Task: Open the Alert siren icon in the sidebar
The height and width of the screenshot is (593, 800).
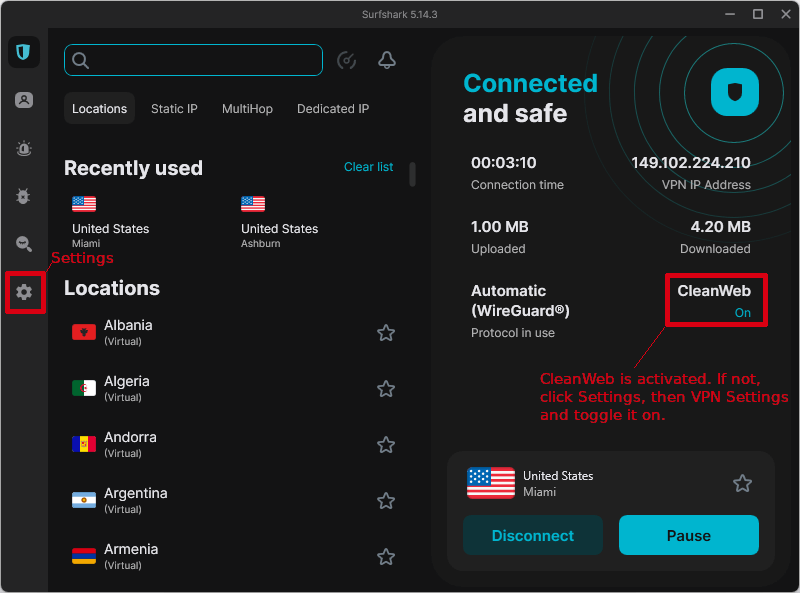Action: [23, 149]
